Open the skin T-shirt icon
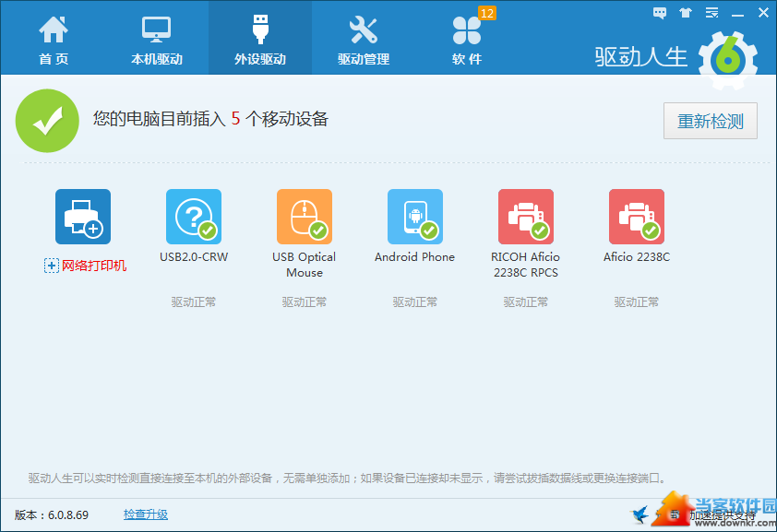Viewport: 777px width, 532px height. pos(686,13)
